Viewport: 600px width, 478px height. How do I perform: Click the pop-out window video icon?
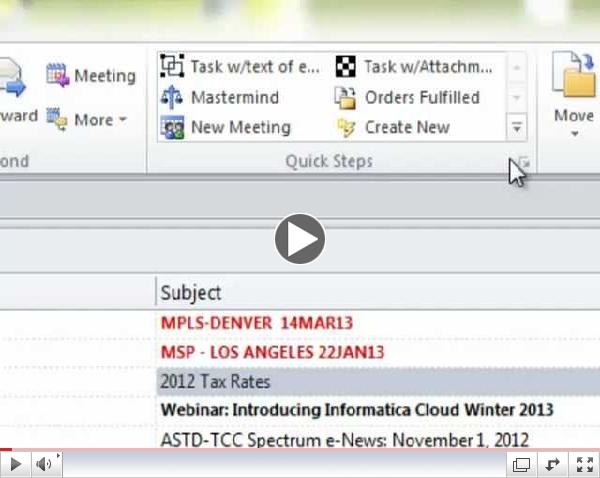pos(521,465)
